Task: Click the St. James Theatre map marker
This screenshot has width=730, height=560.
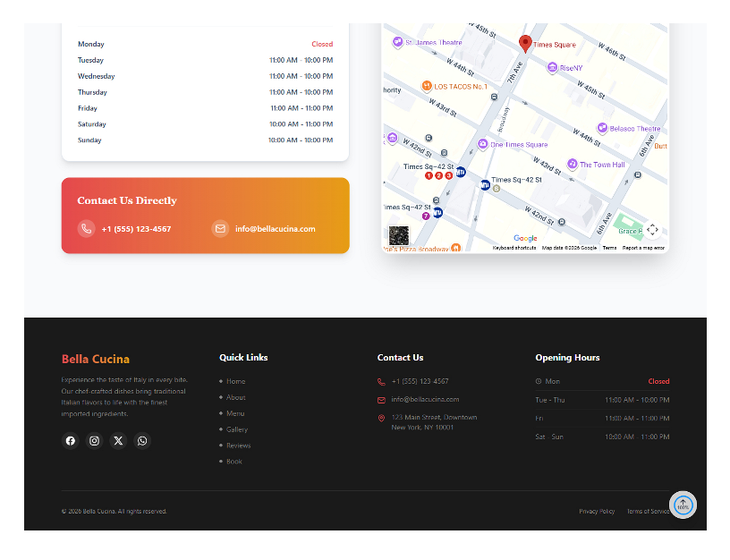Action: (x=397, y=42)
